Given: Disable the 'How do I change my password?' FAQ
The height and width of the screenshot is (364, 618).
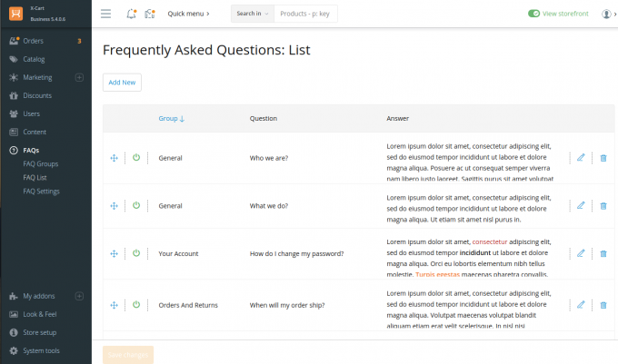Looking at the screenshot, I should (135, 253).
